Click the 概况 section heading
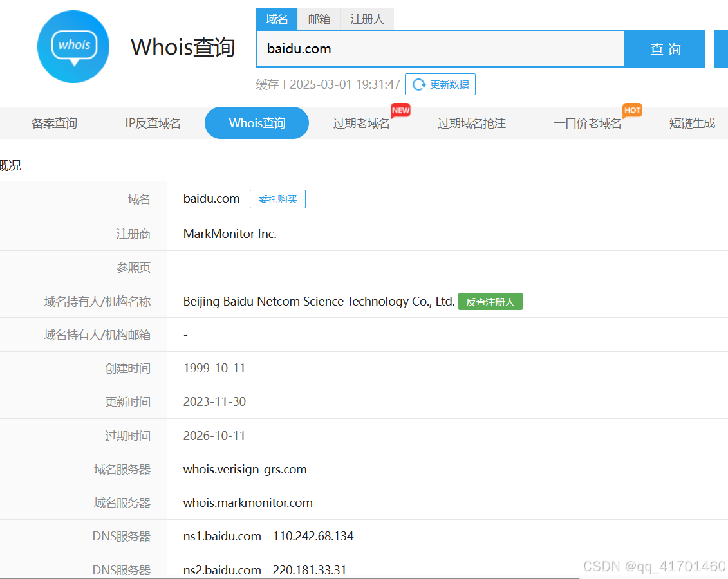Image resolution: width=728 pixels, height=579 pixels. pos(10,165)
